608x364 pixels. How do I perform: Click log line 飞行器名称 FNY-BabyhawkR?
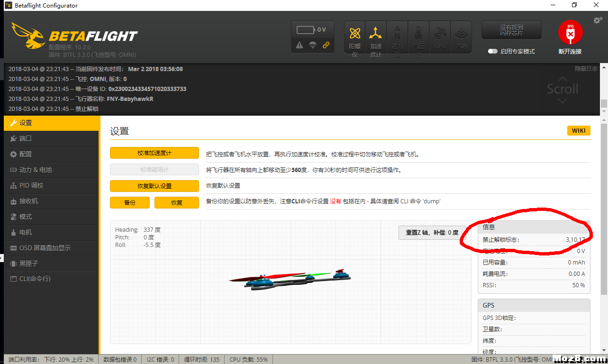81,99
